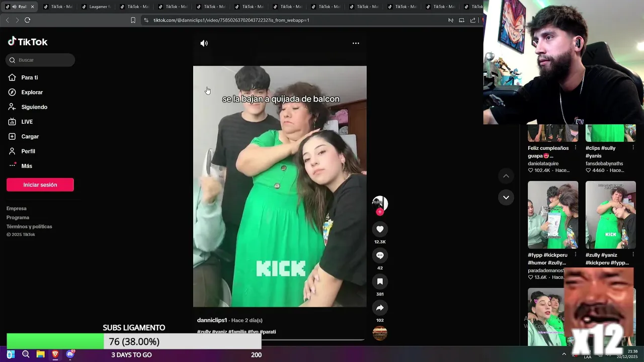644x362 pixels.
Task: Open options for #zully #yaniz video card
Action: (x=633, y=255)
